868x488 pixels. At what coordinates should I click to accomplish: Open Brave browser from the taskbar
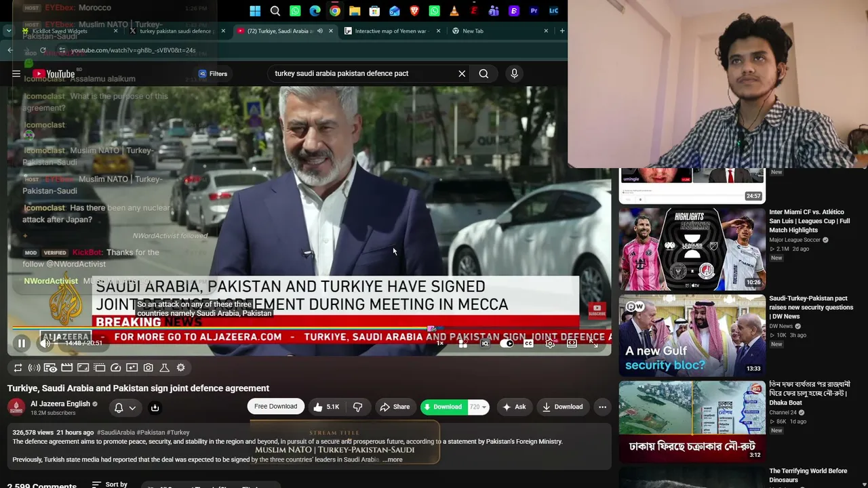(x=414, y=11)
